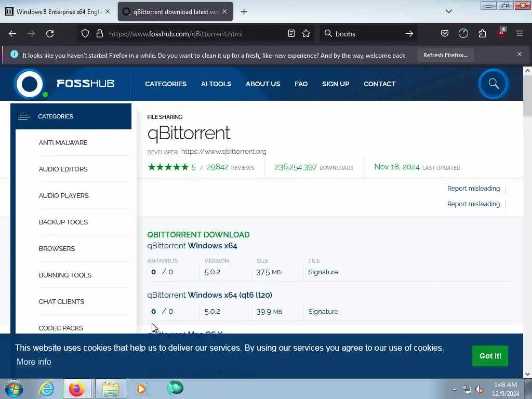Open a new tab with the plus icon
Image resolution: width=532 pixels, height=399 pixels.
click(x=244, y=12)
